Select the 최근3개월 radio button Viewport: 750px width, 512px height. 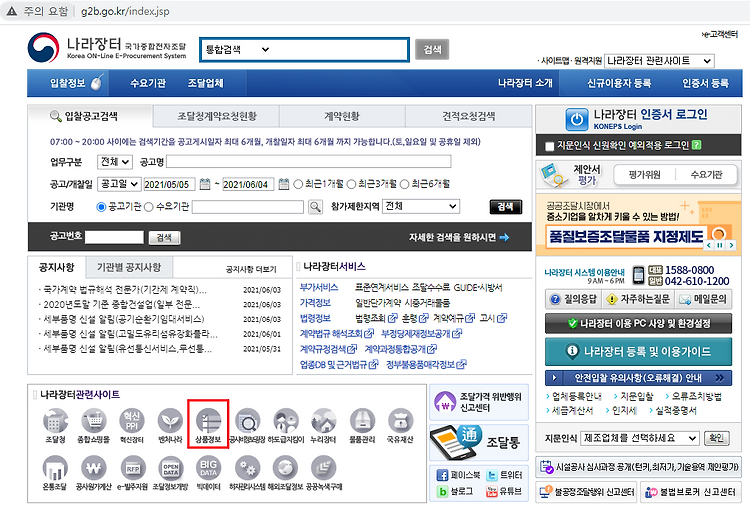[x=351, y=184]
